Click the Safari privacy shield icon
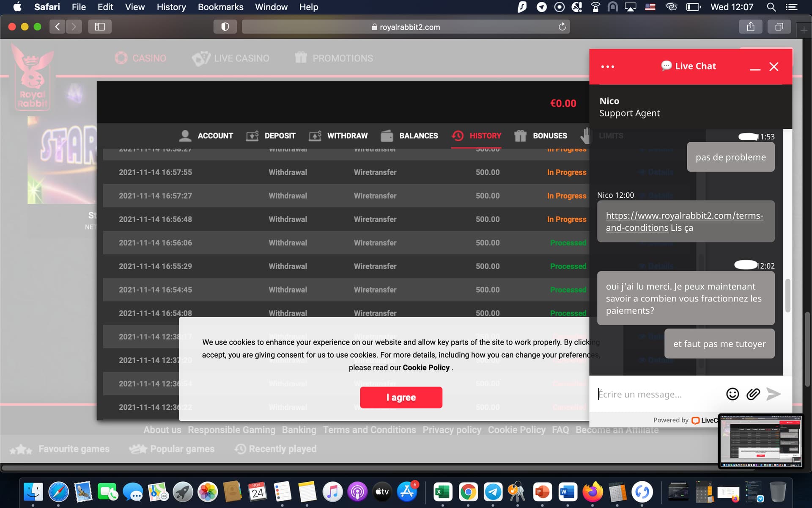812x508 pixels. tap(225, 27)
